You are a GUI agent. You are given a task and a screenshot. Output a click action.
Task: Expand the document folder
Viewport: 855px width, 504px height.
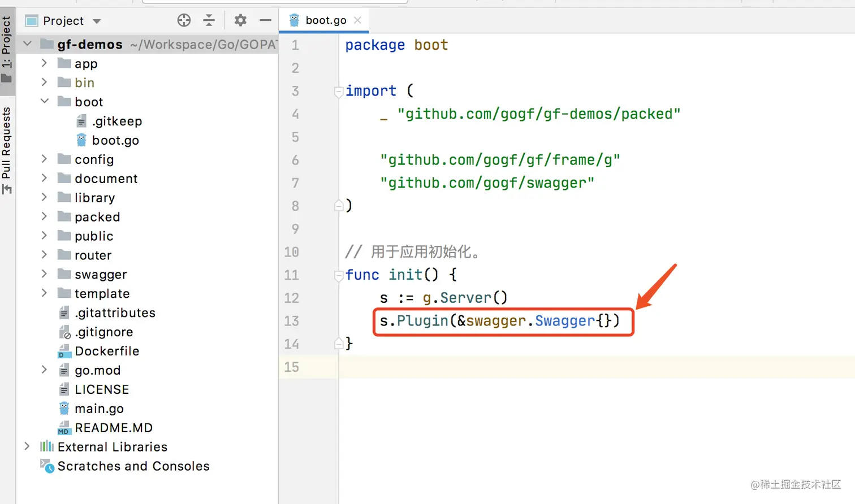coord(44,179)
